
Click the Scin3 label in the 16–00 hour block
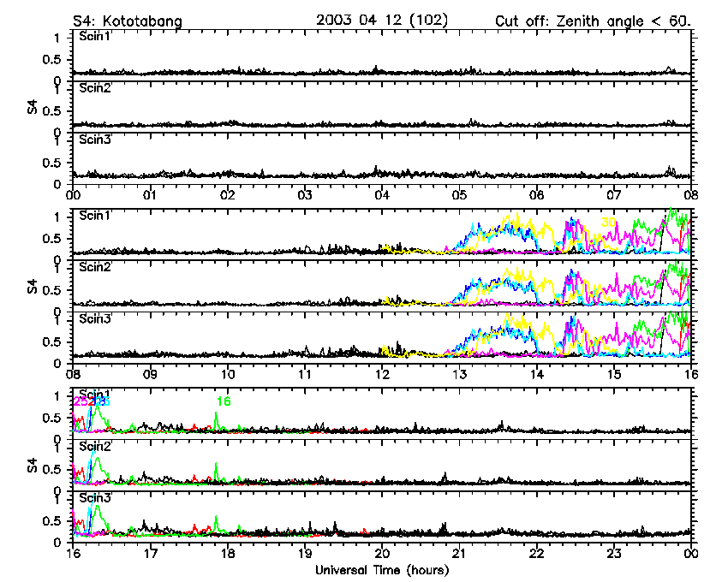tap(95, 498)
